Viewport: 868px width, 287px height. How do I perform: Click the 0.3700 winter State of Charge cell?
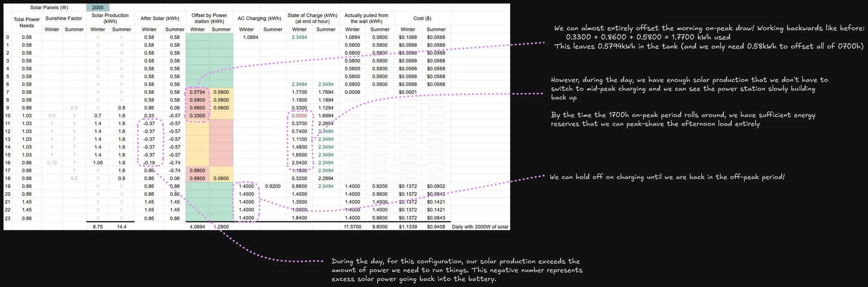coord(299,123)
